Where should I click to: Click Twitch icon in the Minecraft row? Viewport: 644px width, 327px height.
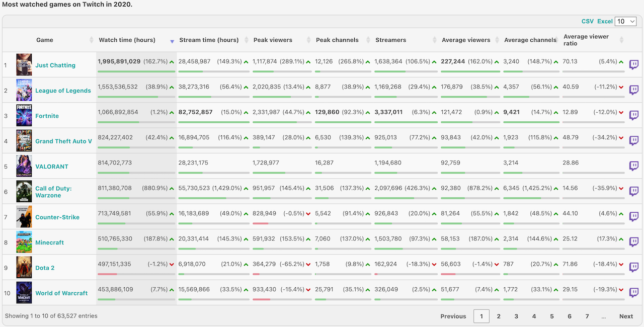click(x=634, y=242)
